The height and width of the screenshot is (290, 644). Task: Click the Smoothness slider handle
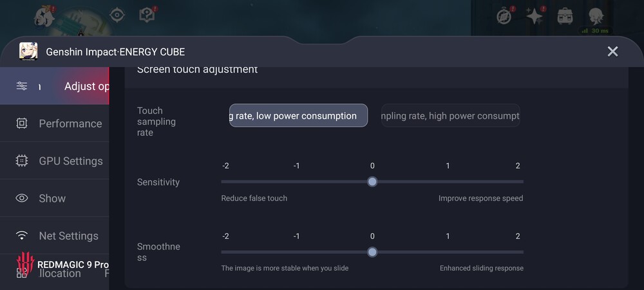pyautogui.click(x=372, y=252)
